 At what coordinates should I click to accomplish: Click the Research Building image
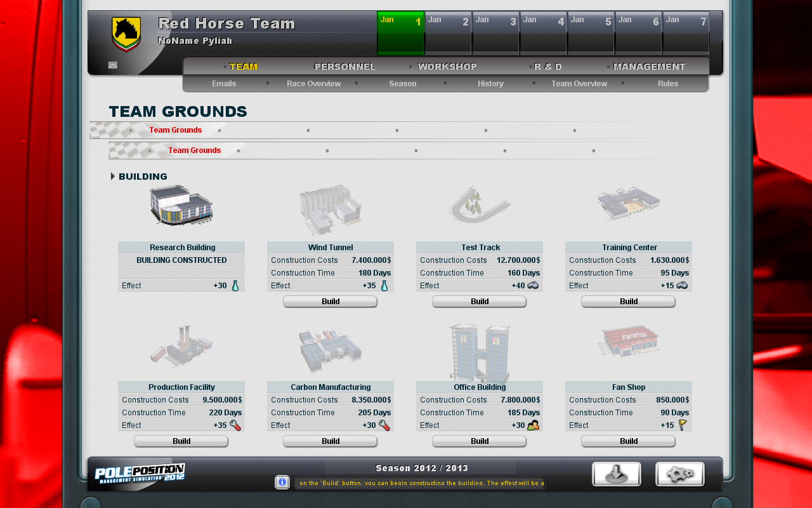tap(181, 205)
